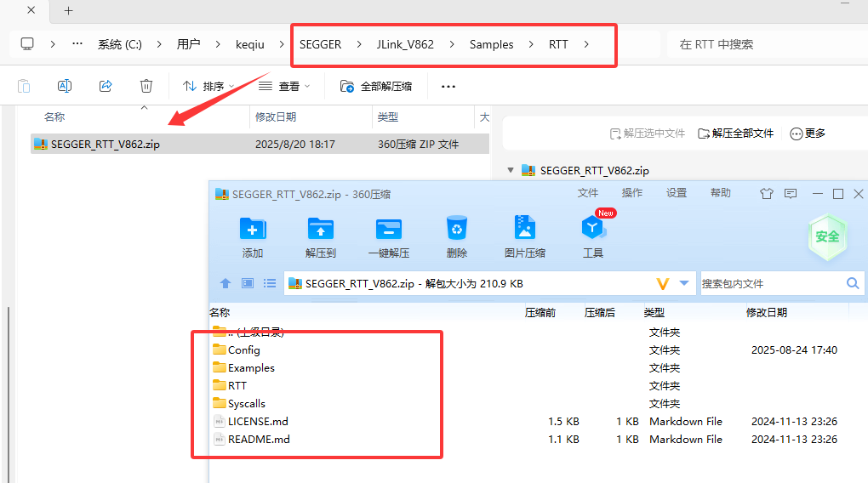Screen dimensions: 868x483
Task: Click the Explorer toolbar share icon
Action: [x=106, y=86]
